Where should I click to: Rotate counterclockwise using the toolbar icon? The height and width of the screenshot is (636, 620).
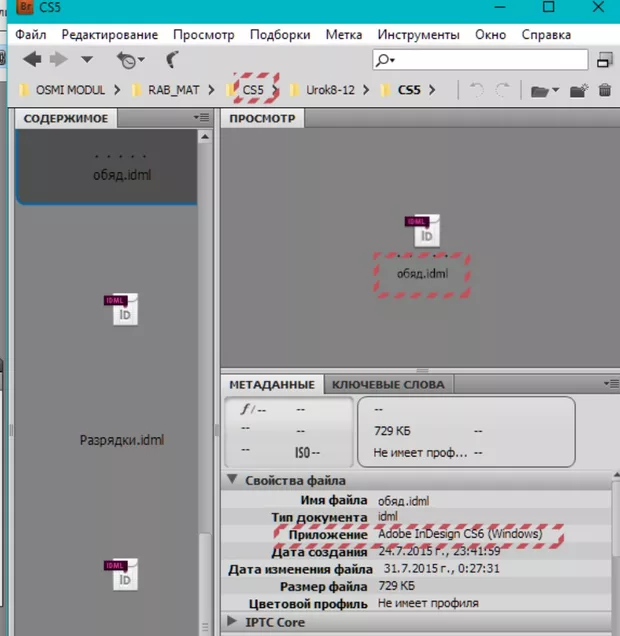click(x=476, y=90)
